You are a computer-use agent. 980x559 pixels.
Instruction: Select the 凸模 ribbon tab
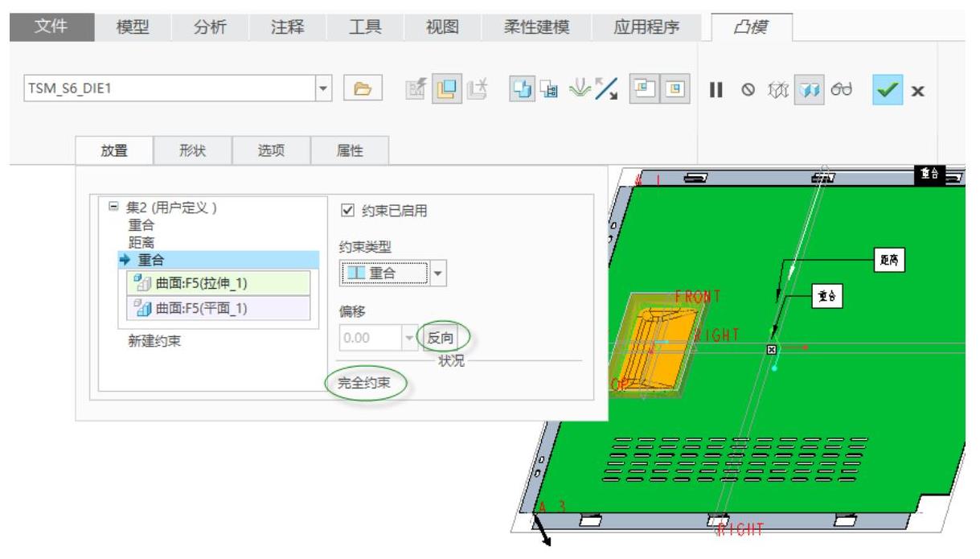tap(751, 27)
